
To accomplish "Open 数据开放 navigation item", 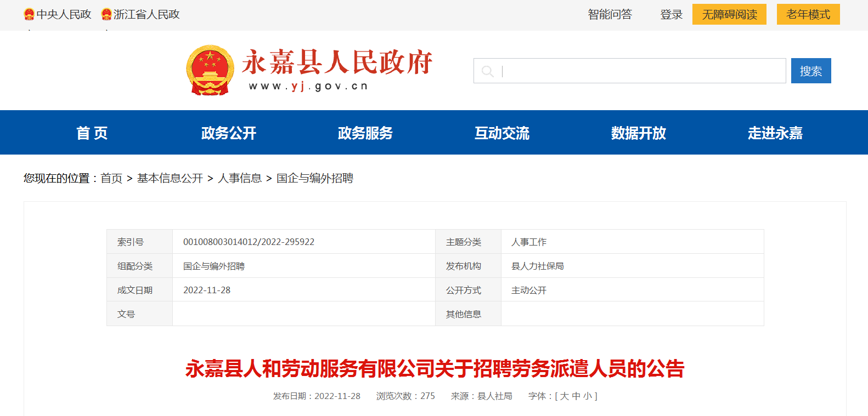I will (x=639, y=133).
